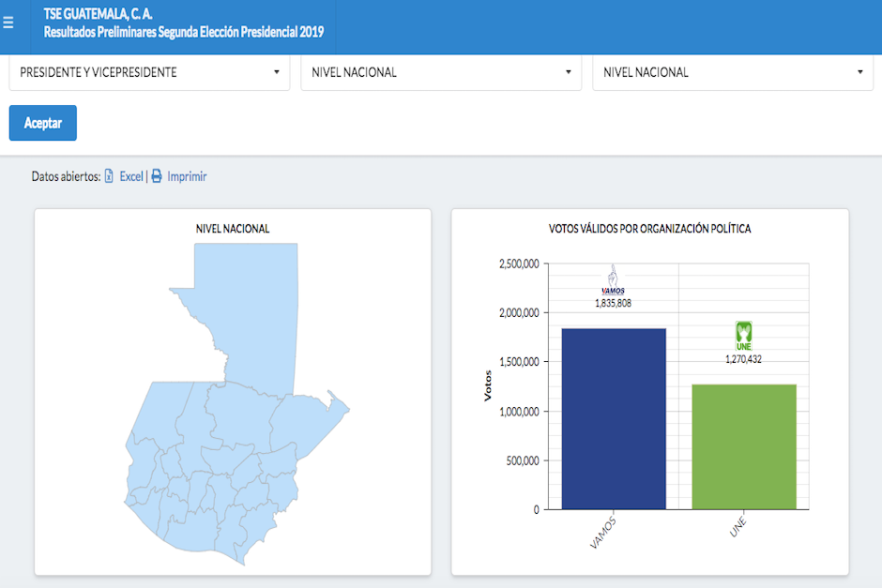
Task: Click the 1,835,808 vote count label
Action: (x=613, y=303)
